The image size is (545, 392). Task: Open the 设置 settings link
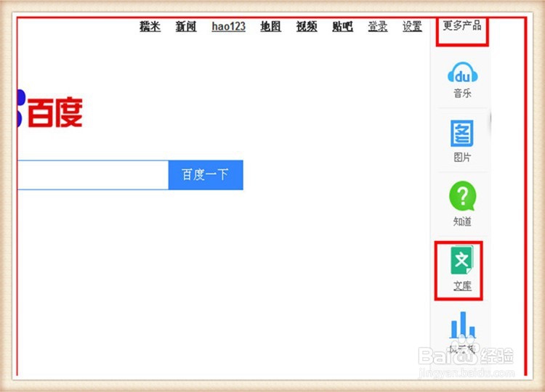[x=412, y=26]
